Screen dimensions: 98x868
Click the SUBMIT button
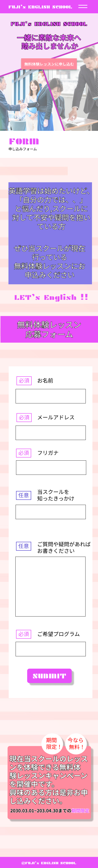point(49,676)
